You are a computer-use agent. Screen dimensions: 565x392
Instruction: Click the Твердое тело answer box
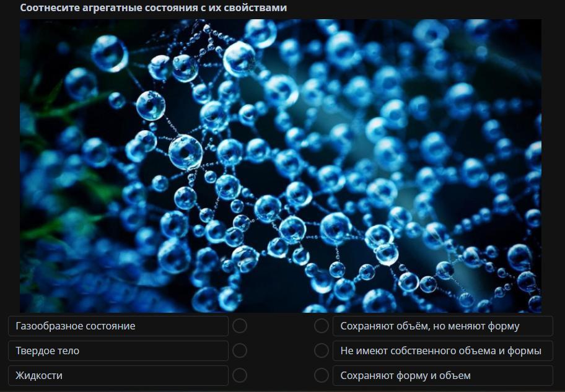(118, 351)
